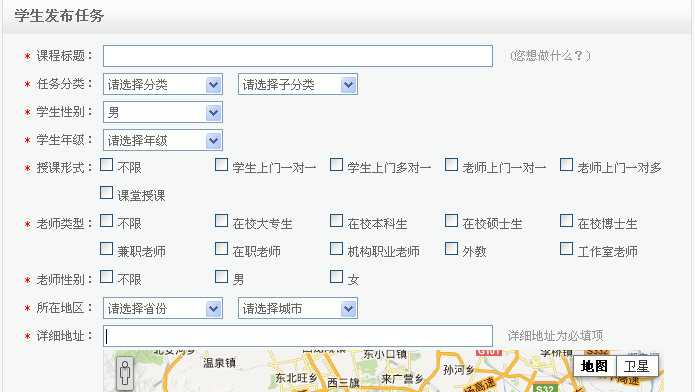The image size is (695, 392).
Task: Switch map to 卫星 satellite view
Action: (x=637, y=366)
